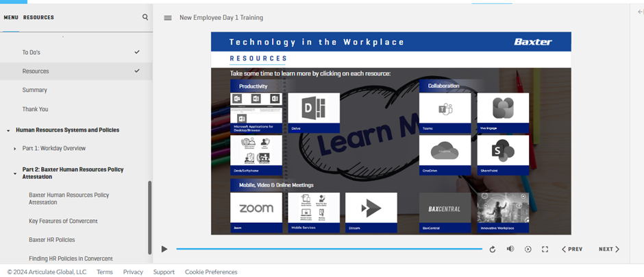Open the Viva Engage resource tile
Image resolution: width=644 pixels, height=277 pixels.
coord(503,113)
